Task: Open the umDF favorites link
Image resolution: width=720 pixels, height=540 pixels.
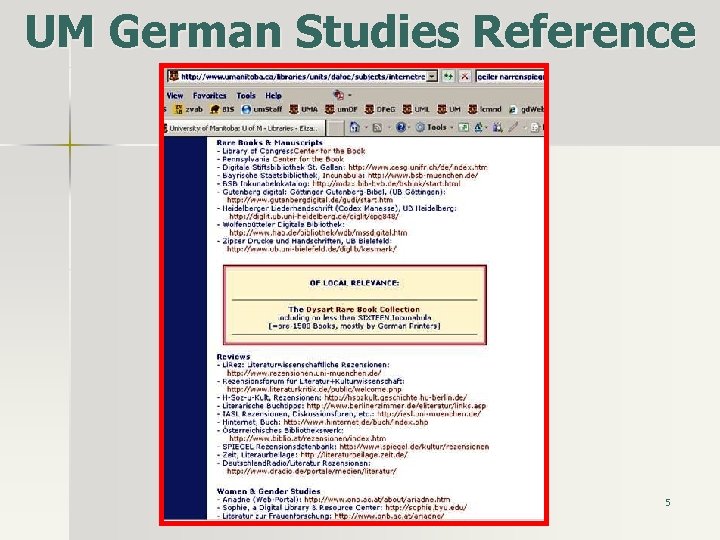Action: [x=341, y=109]
